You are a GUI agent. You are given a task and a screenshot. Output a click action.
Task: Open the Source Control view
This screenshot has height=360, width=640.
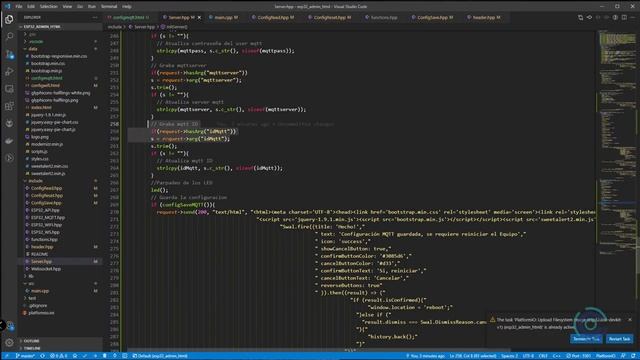(x=9, y=54)
